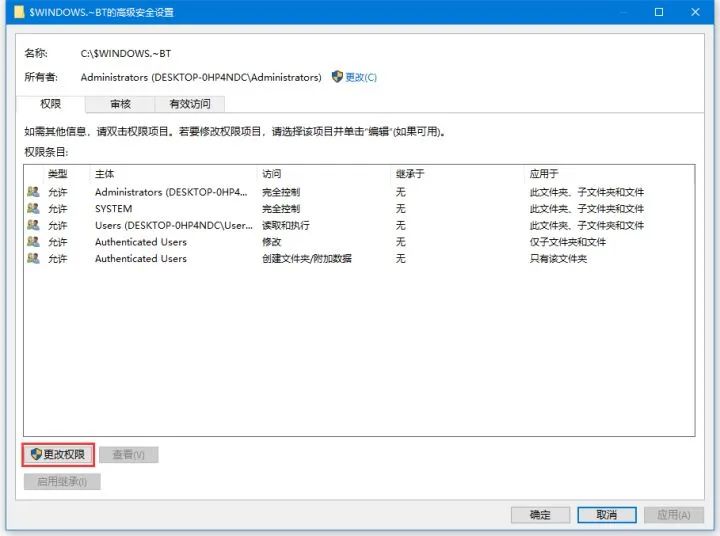The image size is (720, 536).
Task: Select the SYSTEM principal entry
Action: [359, 209]
